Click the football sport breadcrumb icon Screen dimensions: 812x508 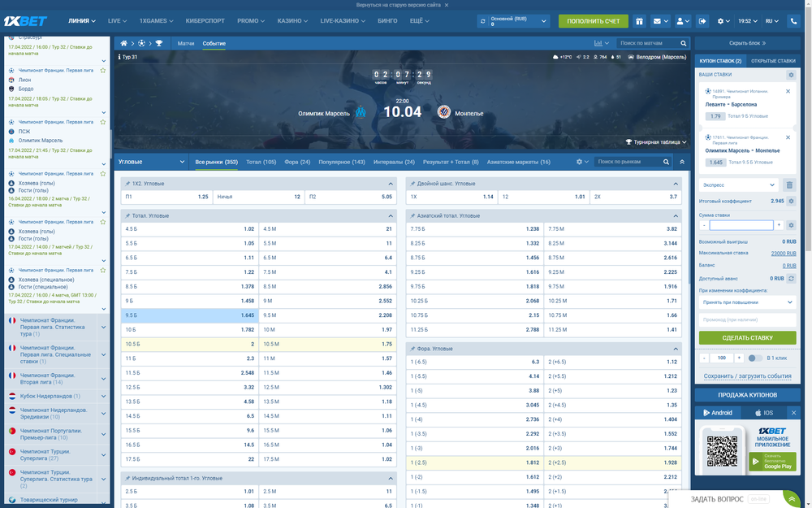coord(141,43)
